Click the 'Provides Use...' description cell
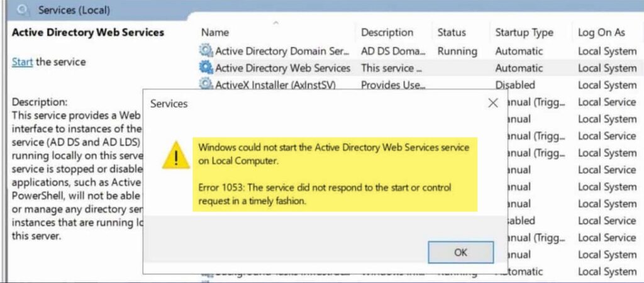 (392, 85)
